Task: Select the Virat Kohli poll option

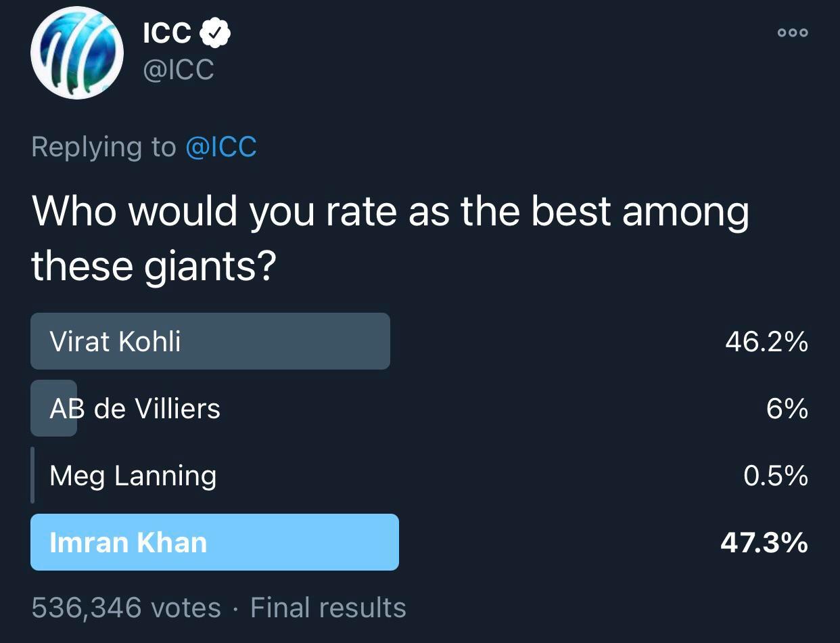Action: 210,341
